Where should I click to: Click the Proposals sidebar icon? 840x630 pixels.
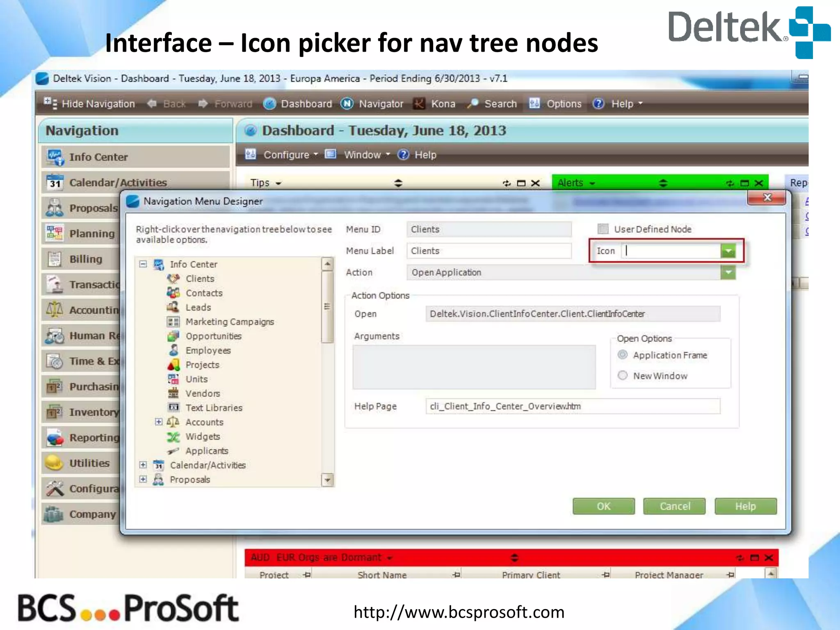(x=55, y=208)
